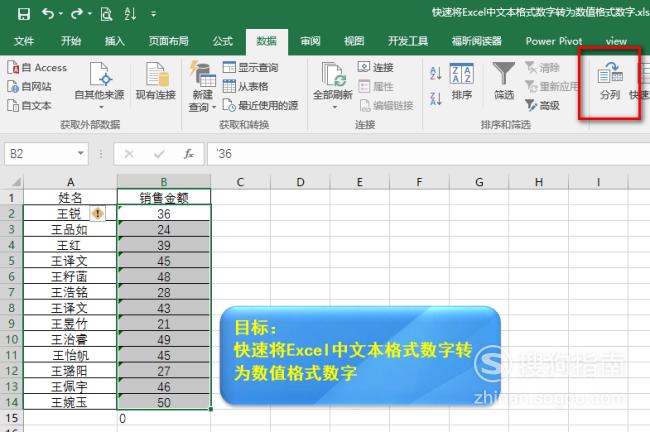The height and width of the screenshot is (432, 650).
Task: Select the 姓名 header cell
Action: tap(70, 198)
